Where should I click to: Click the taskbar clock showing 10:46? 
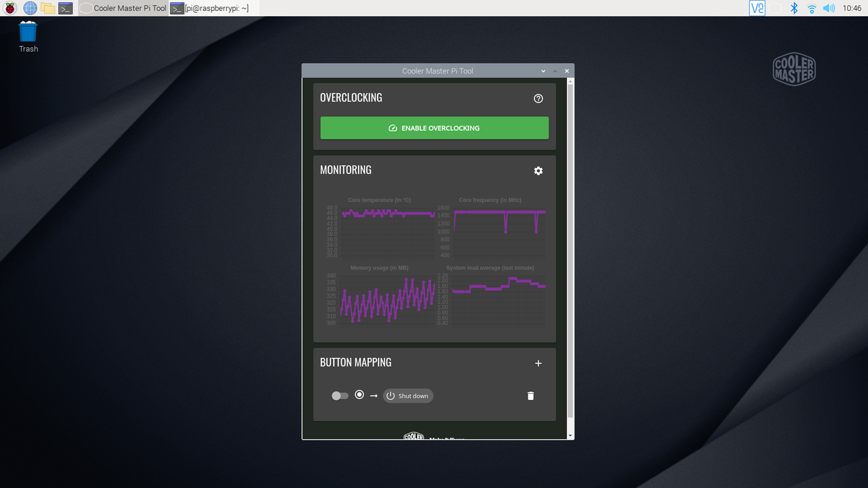(x=852, y=8)
